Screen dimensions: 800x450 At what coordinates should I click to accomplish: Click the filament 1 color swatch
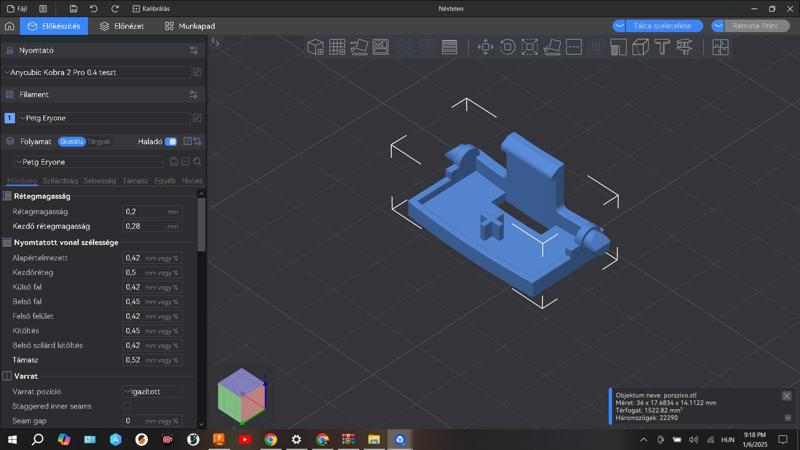click(x=10, y=118)
